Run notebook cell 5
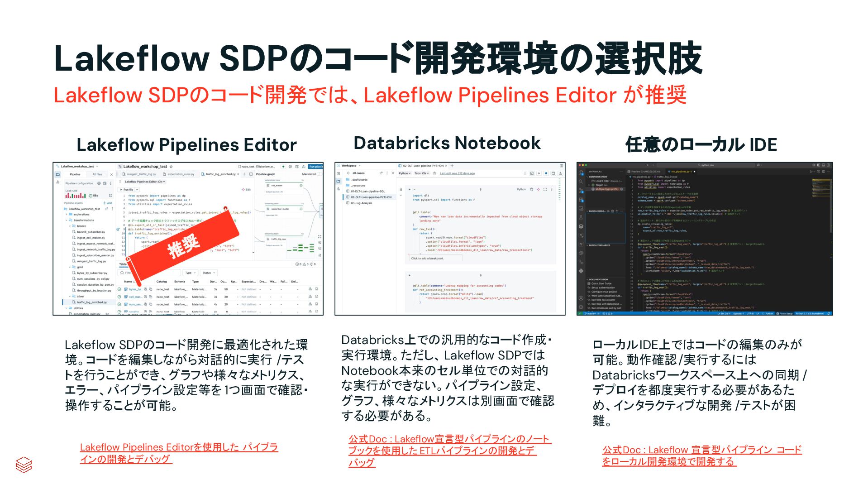 click(410, 189)
